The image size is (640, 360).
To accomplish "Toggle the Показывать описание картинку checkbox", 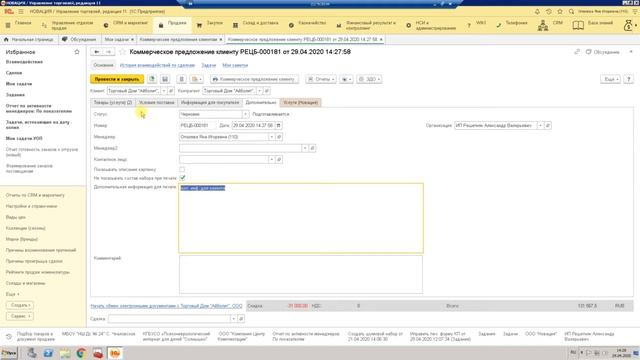I will (182, 169).
